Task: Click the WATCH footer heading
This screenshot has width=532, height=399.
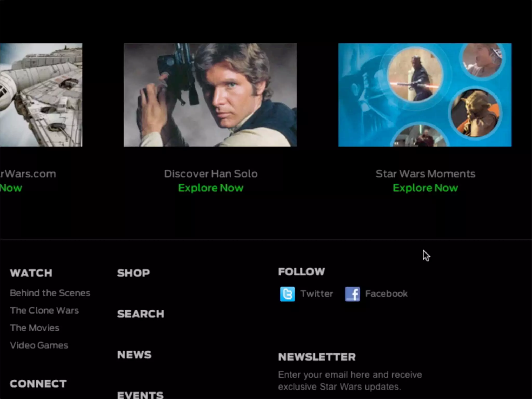Action: point(31,273)
